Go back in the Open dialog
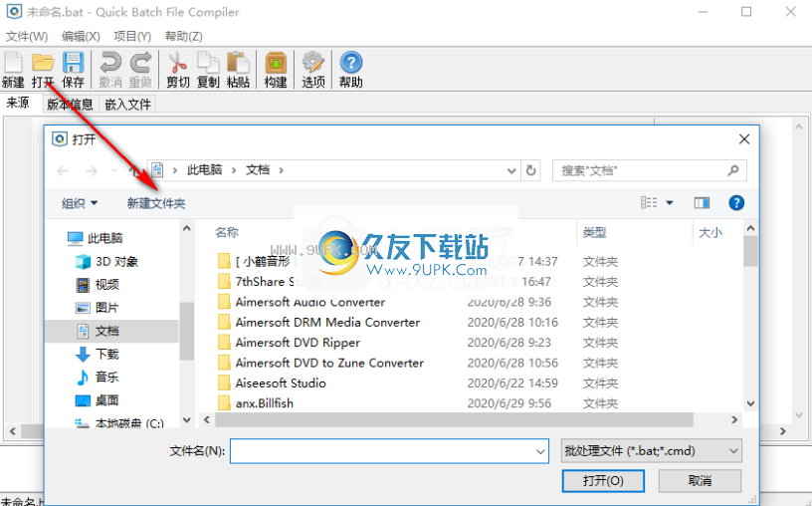The image size is (812, 506). pyautogui.click(x=63, y=170)
